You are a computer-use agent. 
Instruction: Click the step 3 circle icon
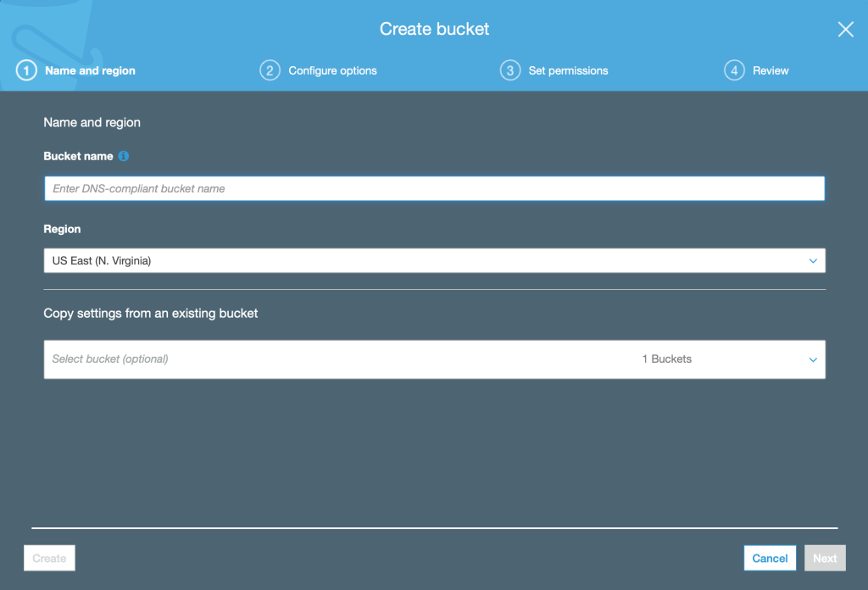point(509,70)
